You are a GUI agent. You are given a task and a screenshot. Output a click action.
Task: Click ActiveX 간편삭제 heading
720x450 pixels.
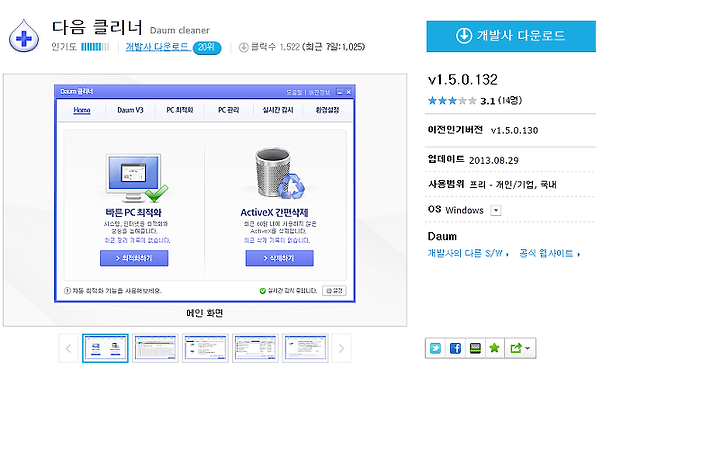(275, 213)
